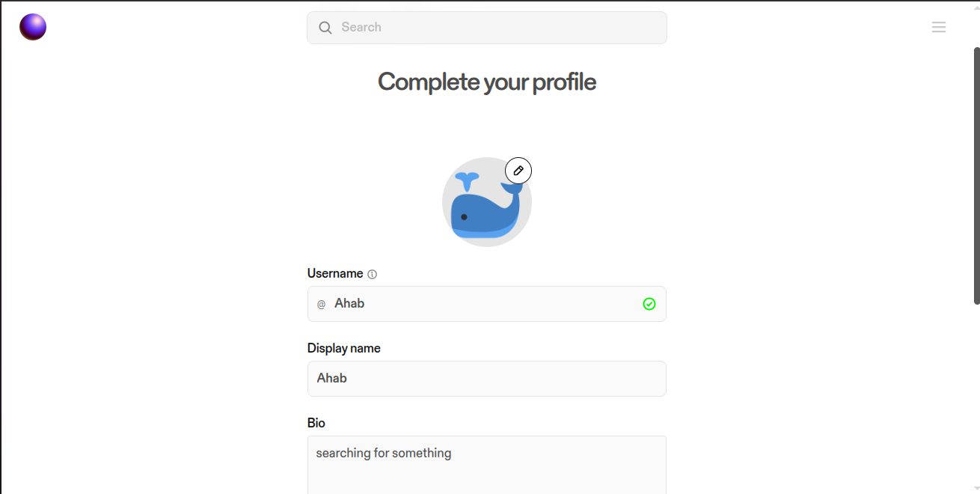Screen dimensions: 980x494
Task: Click the purple orb logo
Action: point(33,27)
